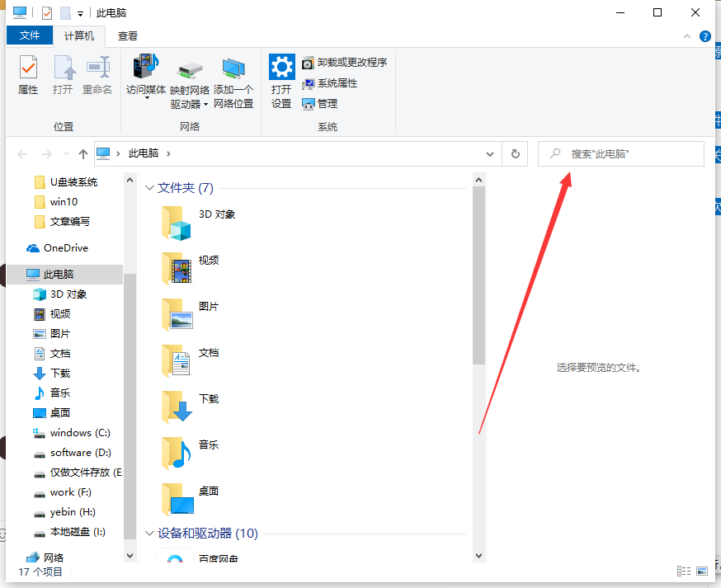Click inside the 搜索"此电脑" search box
The image size is (721, 588).
(621, 153)
